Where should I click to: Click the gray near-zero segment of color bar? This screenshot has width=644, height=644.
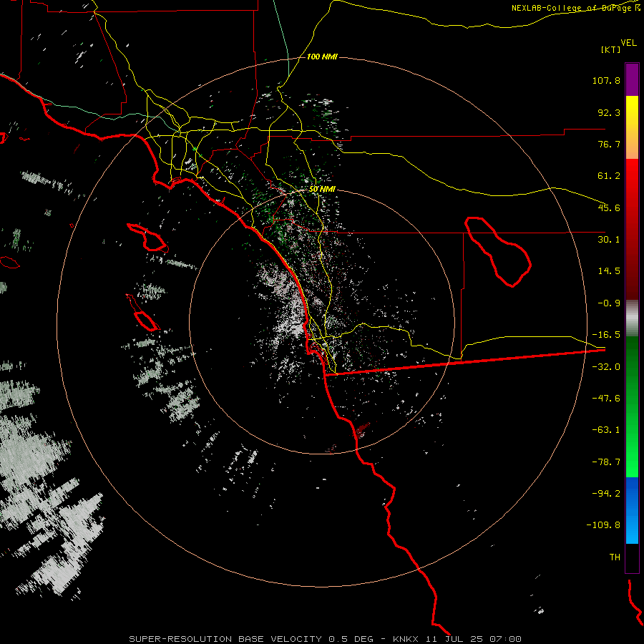pyautogui.click(x=632, y=318)
